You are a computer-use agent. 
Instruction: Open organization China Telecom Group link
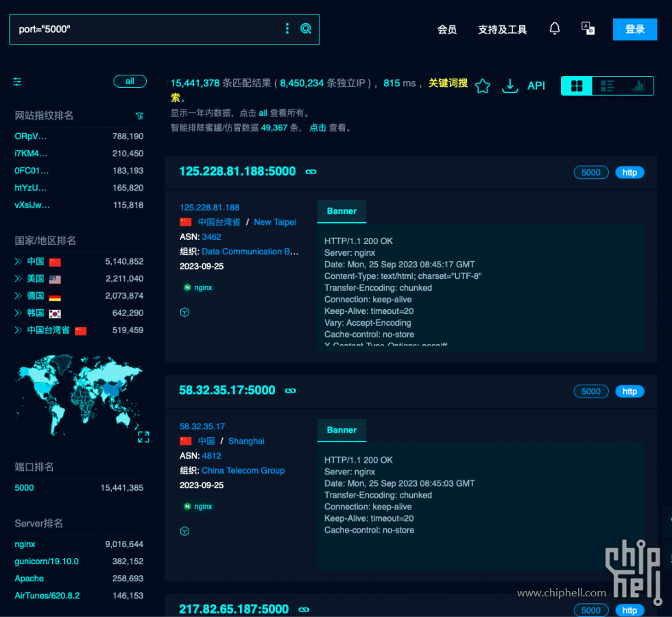pyautogui.click(x=243, y=471)
